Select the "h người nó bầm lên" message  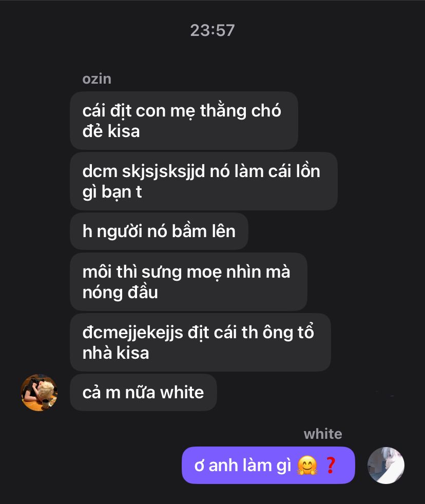point(159,231)
